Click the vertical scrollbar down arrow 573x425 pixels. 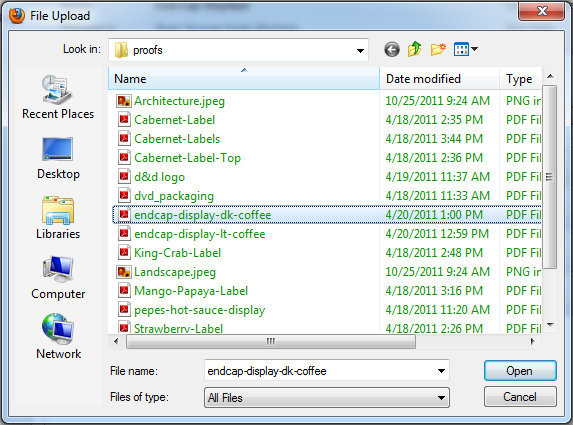tap(550, 325)
